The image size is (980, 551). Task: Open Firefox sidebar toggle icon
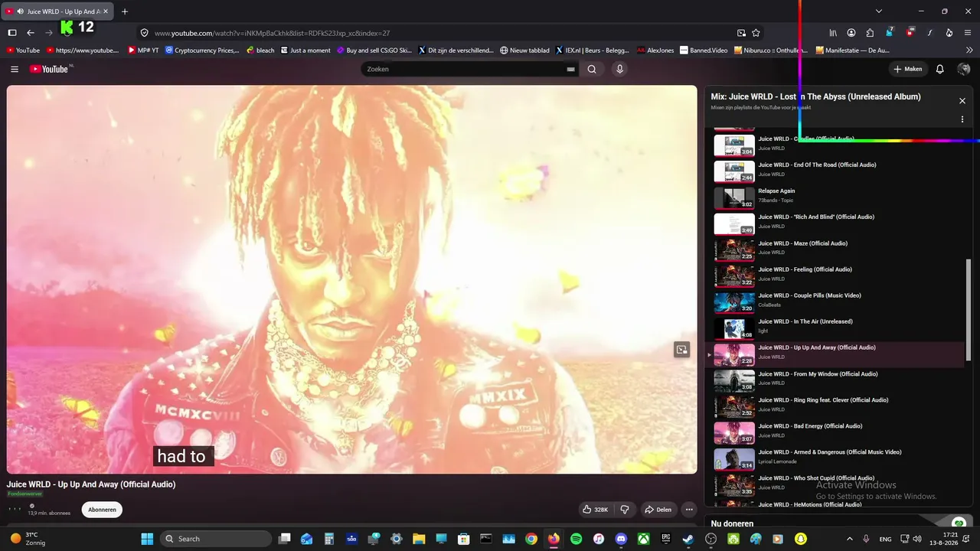click(12, 33)
